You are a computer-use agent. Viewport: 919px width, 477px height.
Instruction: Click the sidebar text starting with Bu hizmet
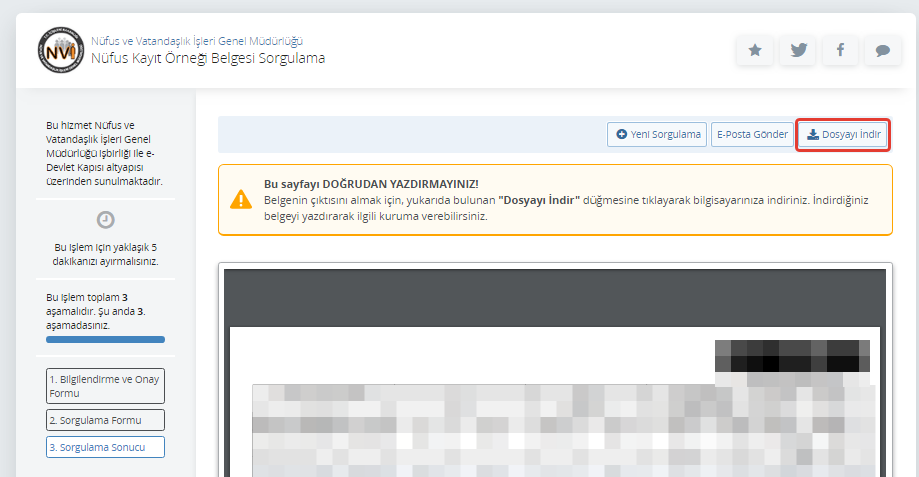point(105,153)
